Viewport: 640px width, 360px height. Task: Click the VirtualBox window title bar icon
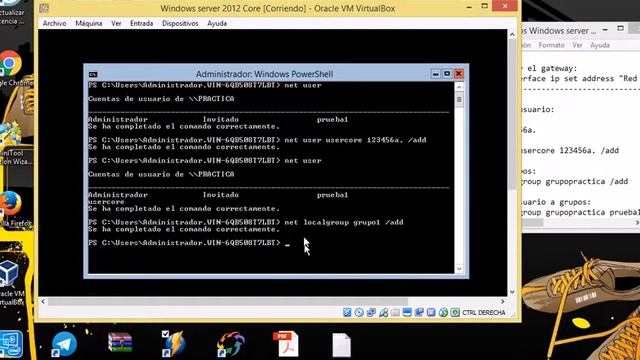click(x=44, y=8)
